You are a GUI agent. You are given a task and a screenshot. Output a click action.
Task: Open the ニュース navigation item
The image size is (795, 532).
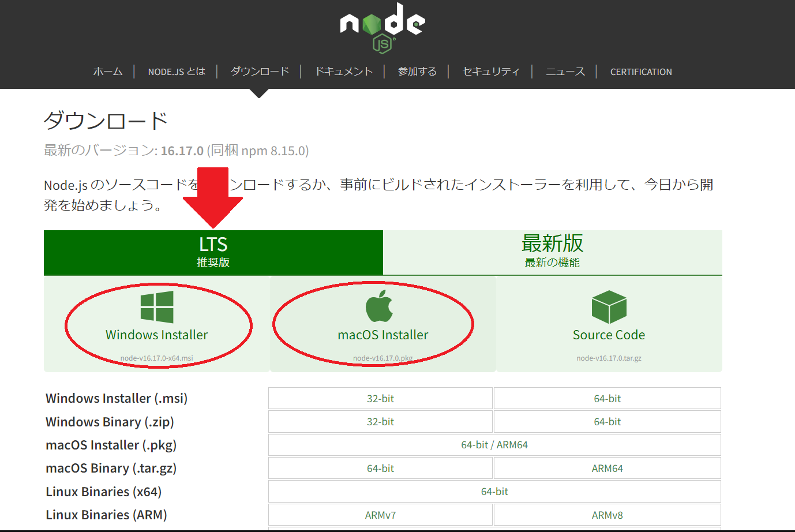coord(565,72)
